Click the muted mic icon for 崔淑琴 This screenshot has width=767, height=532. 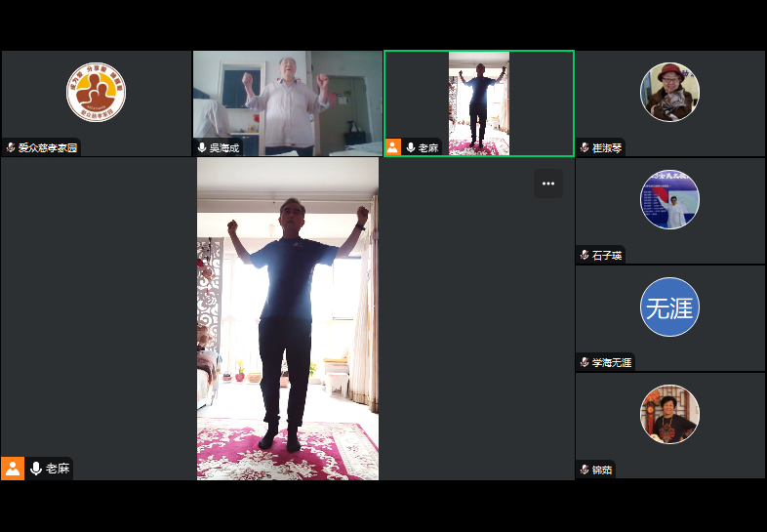[x=585, y=147]
